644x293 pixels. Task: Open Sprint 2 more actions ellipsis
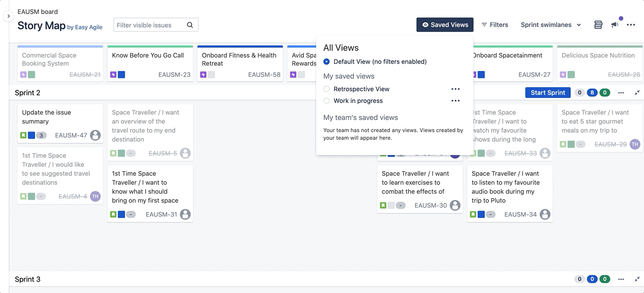tap(621, 93)
